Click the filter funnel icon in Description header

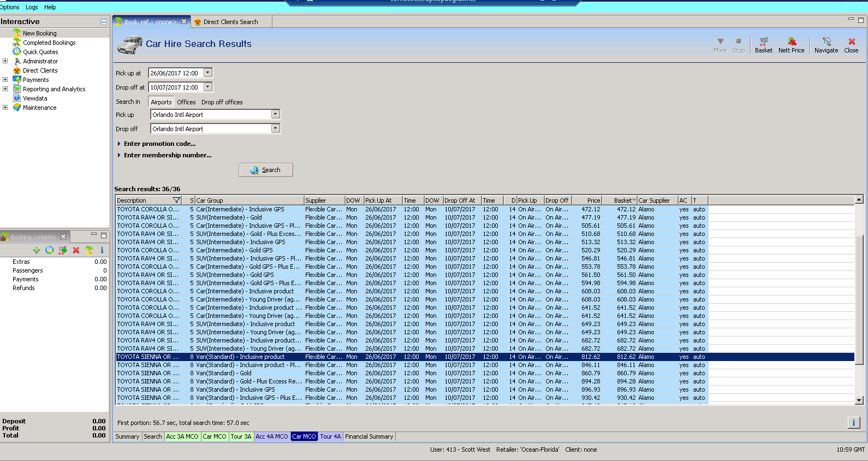click(176, 200)
